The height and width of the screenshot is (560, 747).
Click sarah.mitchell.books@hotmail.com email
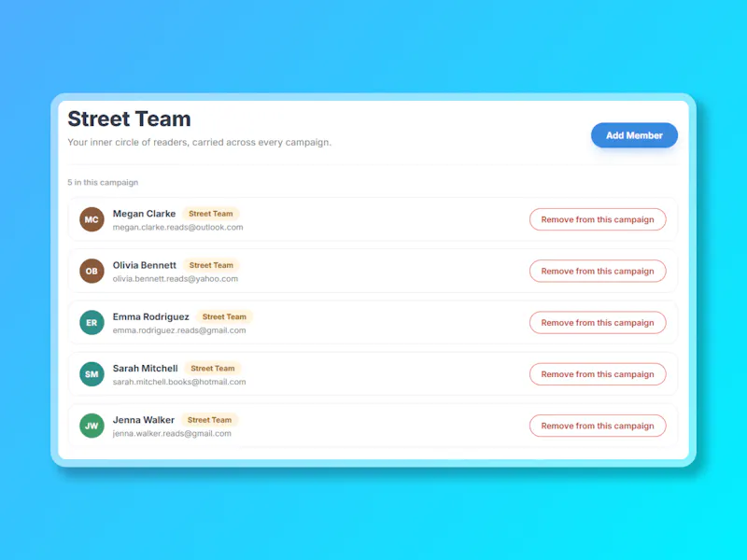coord(179,382)
